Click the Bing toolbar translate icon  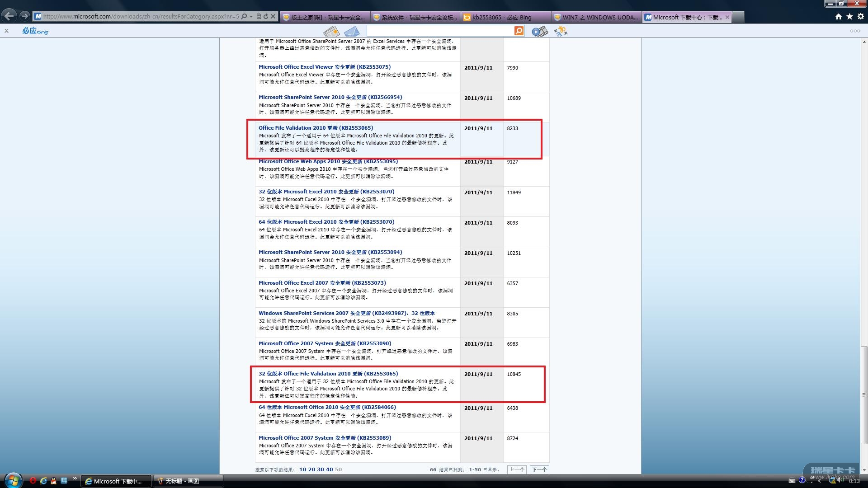coord(561,31)
